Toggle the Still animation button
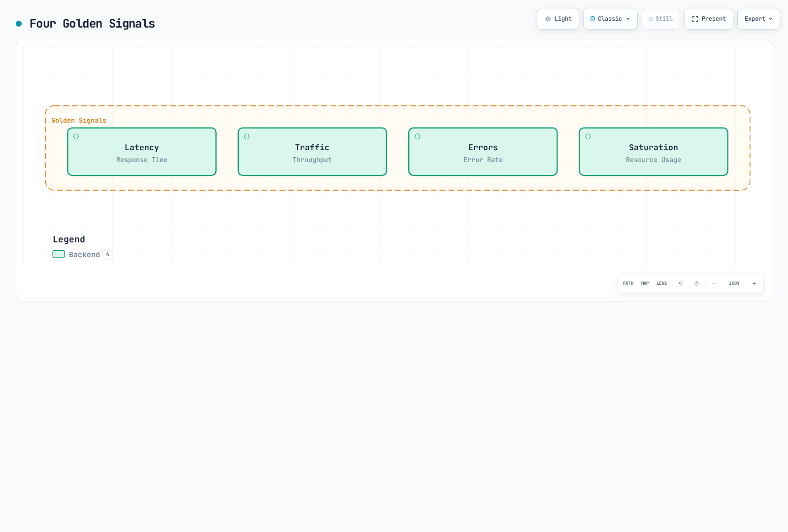 pyautogui.click(x=661, y=19)
